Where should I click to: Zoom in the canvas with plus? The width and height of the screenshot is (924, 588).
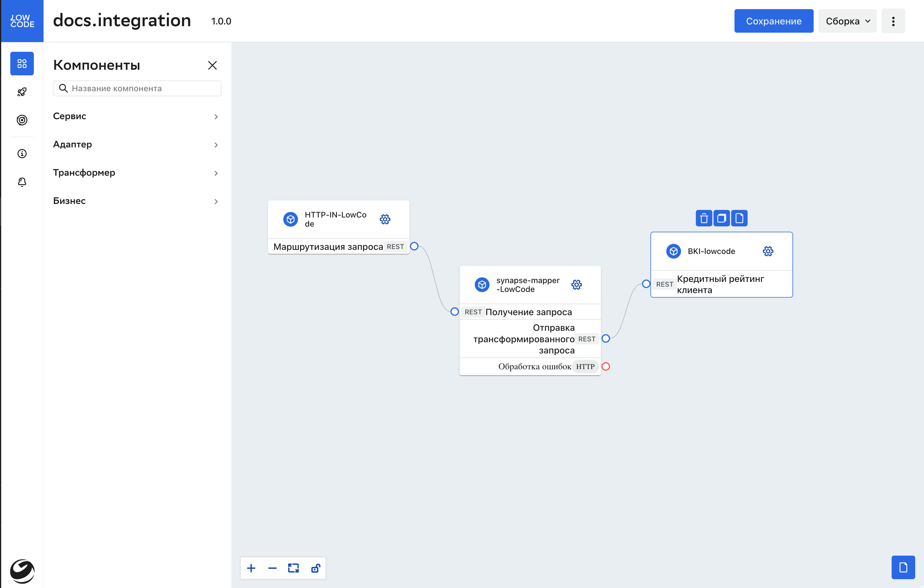tap(251, 568)
